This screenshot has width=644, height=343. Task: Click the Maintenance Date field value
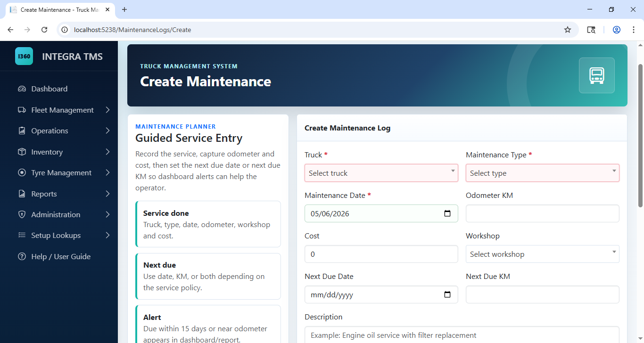coord(330,213)
